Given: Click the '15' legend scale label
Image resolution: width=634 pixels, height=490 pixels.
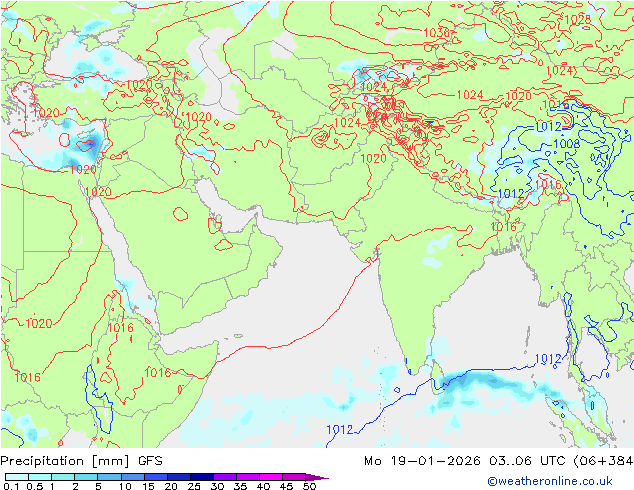Looking at the screenshot, I should (148, 486).
